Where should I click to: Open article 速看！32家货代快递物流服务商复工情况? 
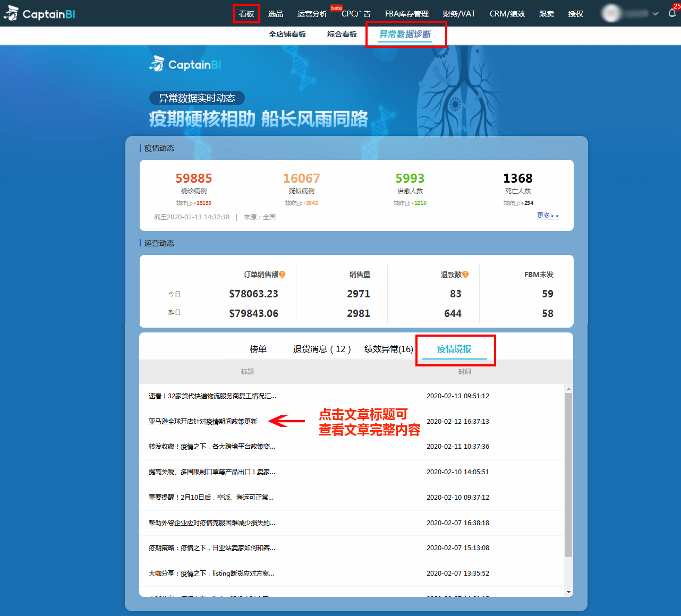212,396
